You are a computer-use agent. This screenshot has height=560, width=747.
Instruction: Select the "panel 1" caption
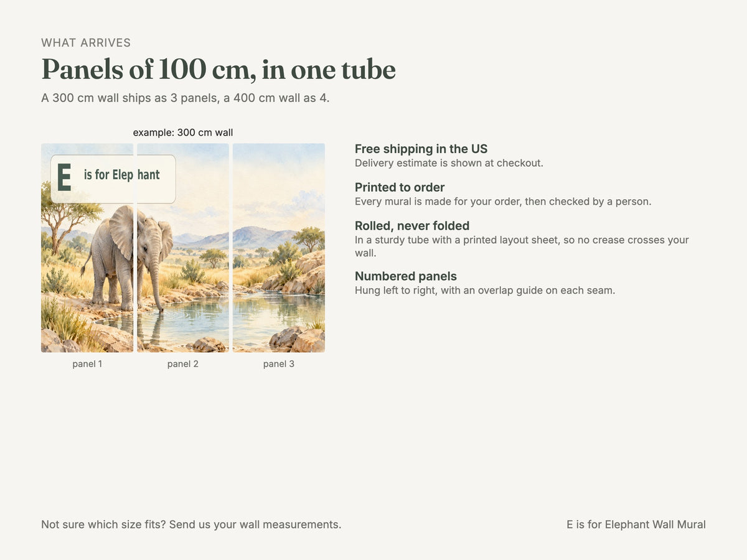click(87, 364)
